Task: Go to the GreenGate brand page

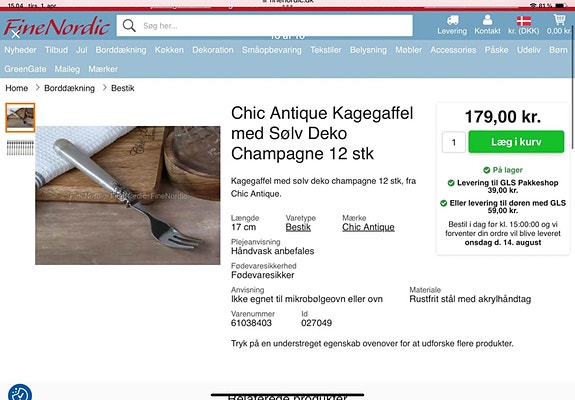Action: click(25, 69)
